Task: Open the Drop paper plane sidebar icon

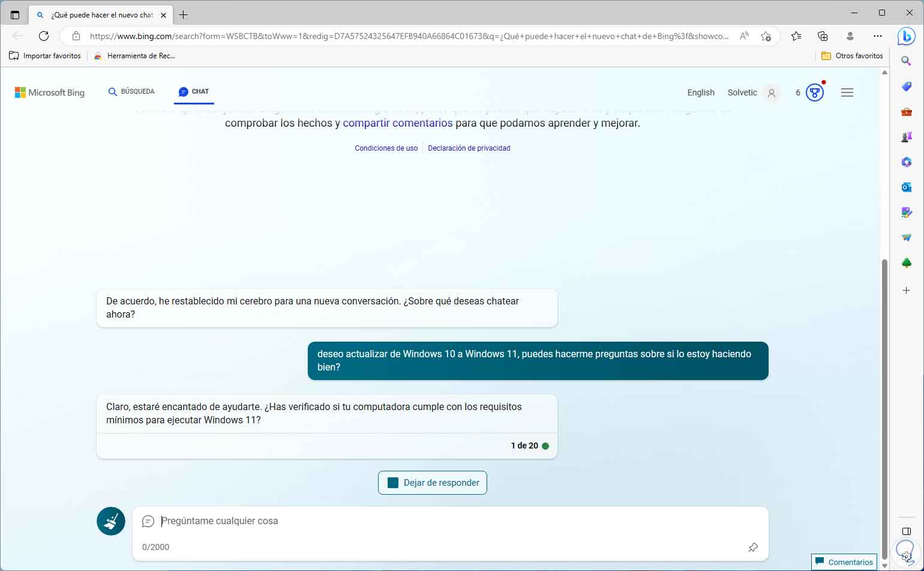Action: click(x=907, y=238)
